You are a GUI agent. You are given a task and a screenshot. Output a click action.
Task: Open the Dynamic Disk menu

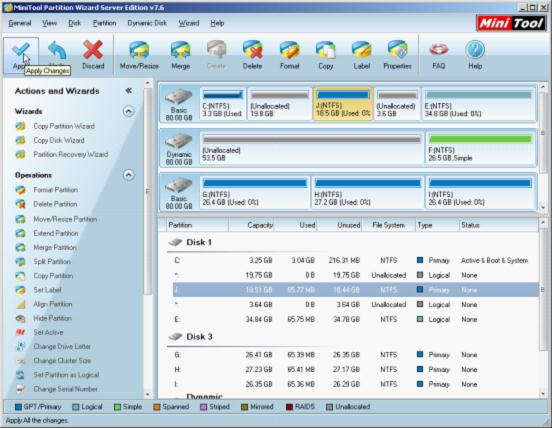point(147,23)
